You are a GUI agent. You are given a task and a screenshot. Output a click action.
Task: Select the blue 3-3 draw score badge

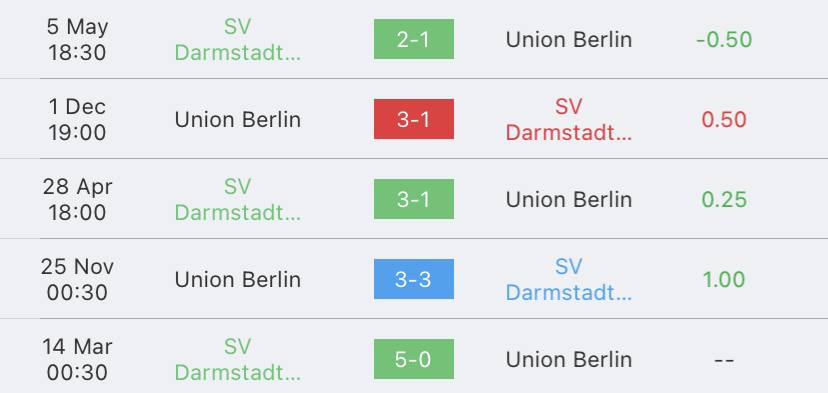coord(413,279)
